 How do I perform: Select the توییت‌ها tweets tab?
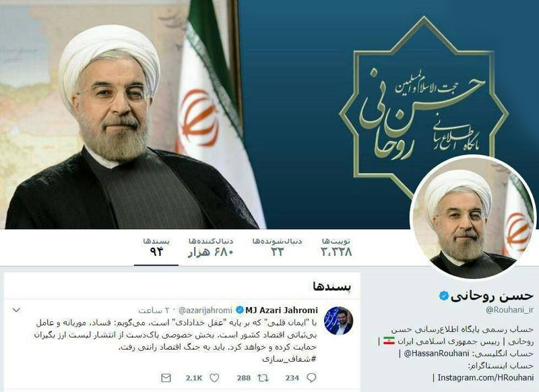(x=336, y=248)
